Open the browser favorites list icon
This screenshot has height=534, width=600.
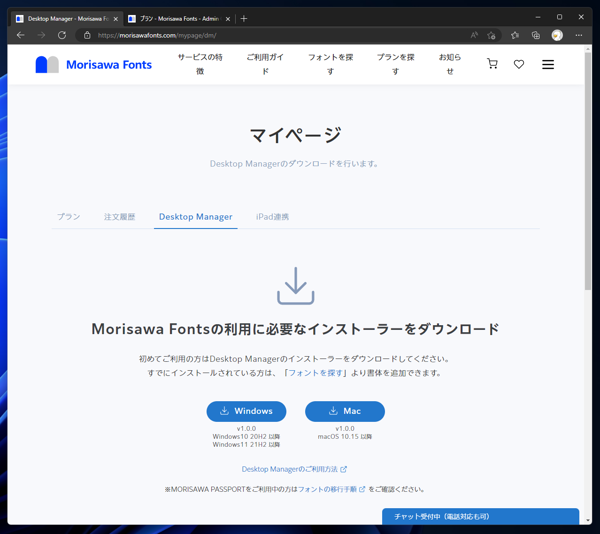(x=515, y=35)
